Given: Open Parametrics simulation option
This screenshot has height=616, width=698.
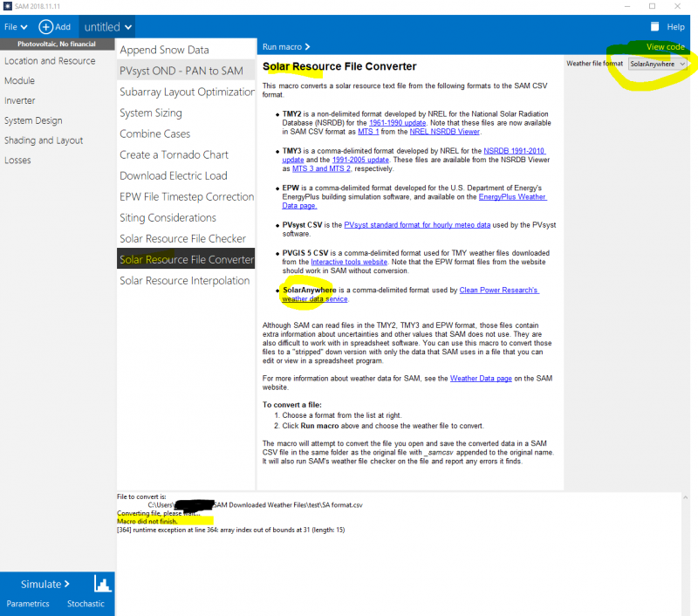Looking at the screenshot, I should click(28, 604).
